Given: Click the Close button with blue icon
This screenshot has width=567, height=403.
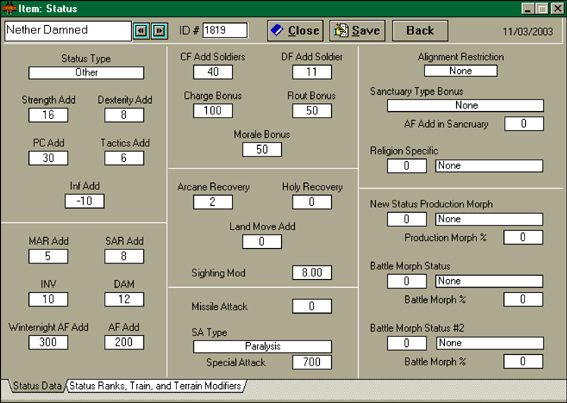Looking at the screenshot, I should pos(295,31).
